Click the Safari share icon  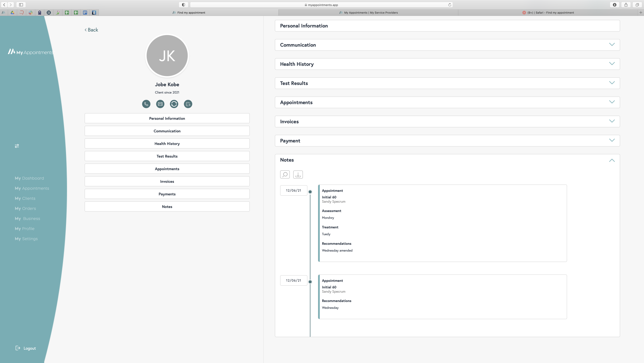point(626,5)
